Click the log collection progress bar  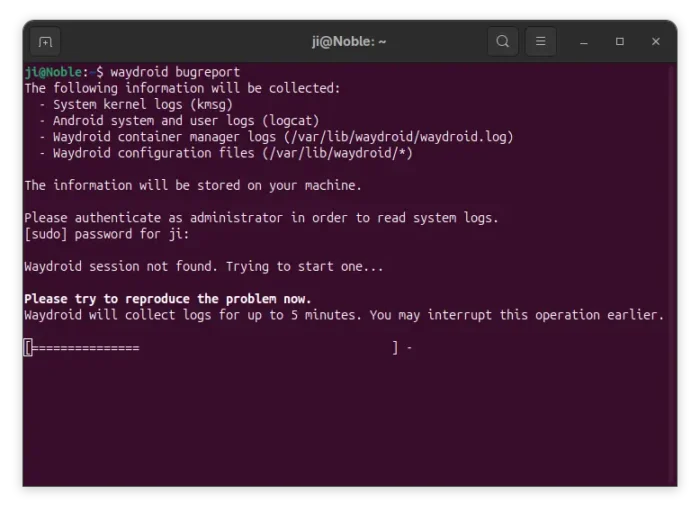212,348
